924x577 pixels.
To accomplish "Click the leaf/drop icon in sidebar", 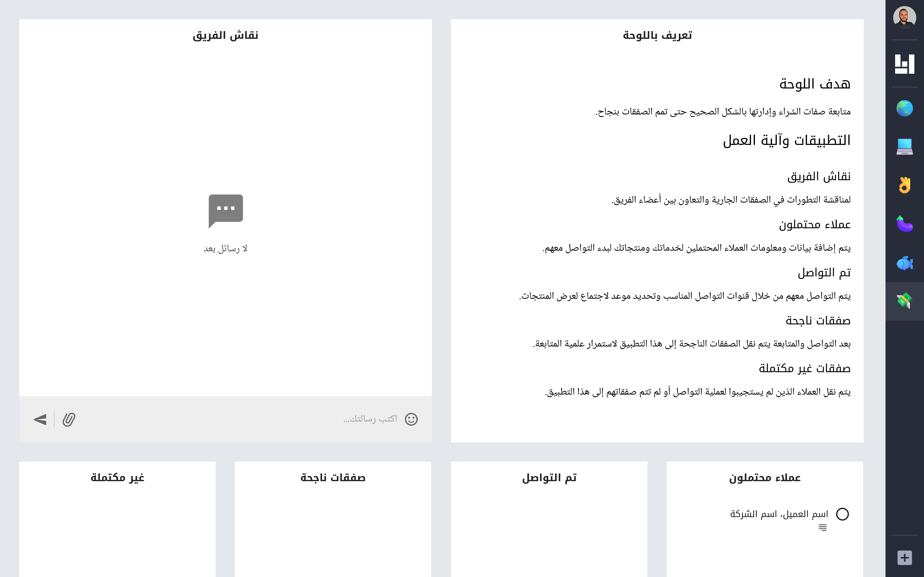I will click(904, 223).
